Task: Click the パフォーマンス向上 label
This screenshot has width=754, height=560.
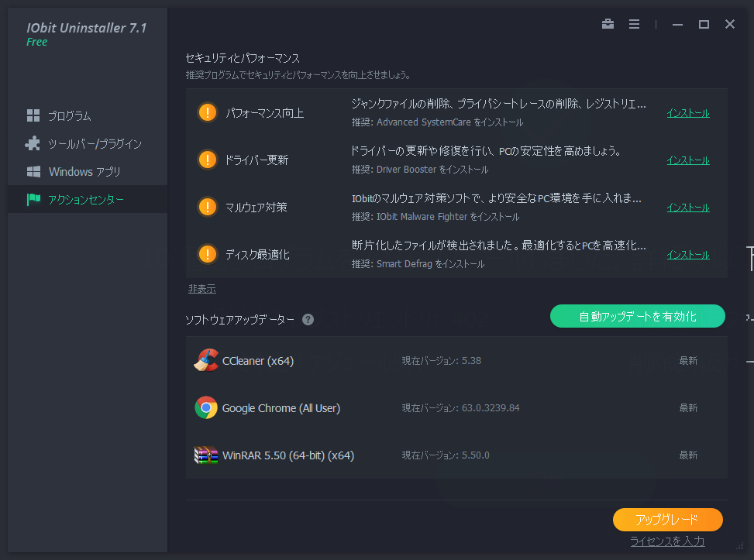Action: [x=264, y=113]
